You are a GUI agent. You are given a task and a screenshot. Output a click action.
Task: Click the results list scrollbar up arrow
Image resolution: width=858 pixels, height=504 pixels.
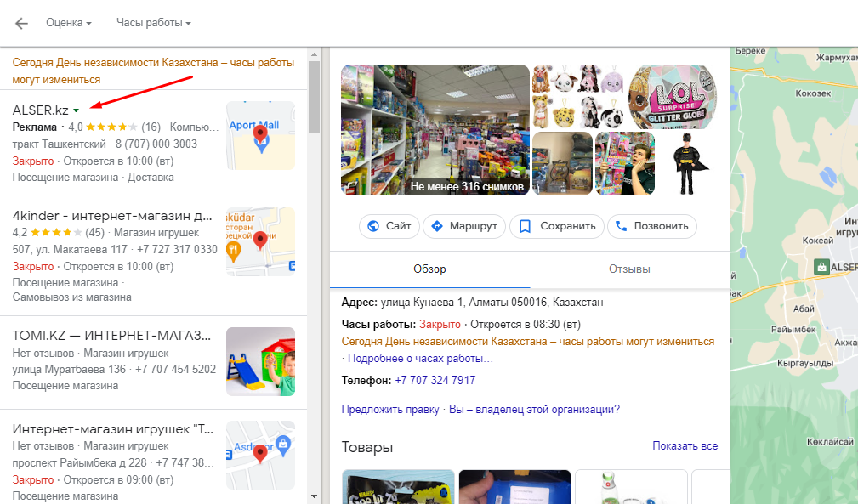click(314, 54)
